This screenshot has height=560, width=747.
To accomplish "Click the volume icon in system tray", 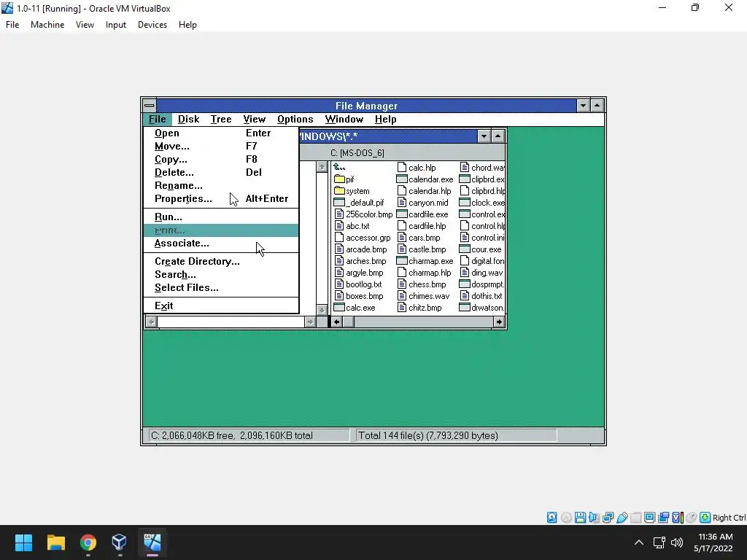I will (x=676, y=542).
